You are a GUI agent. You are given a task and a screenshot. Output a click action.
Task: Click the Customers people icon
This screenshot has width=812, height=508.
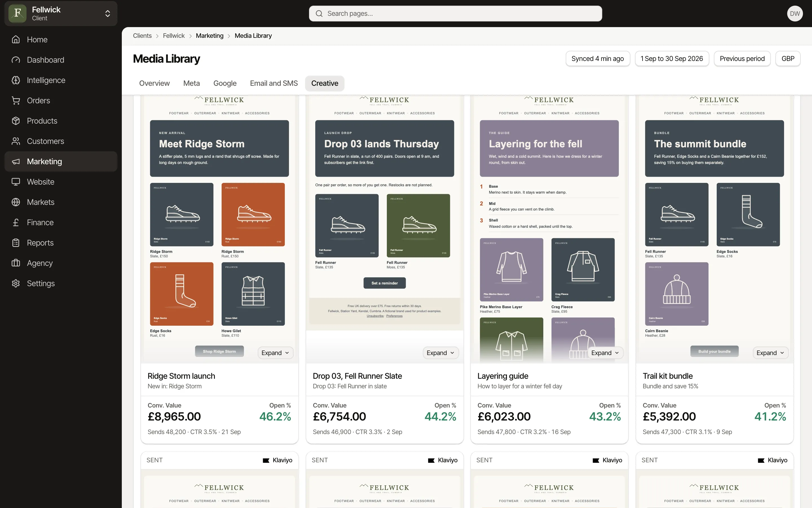16,141
